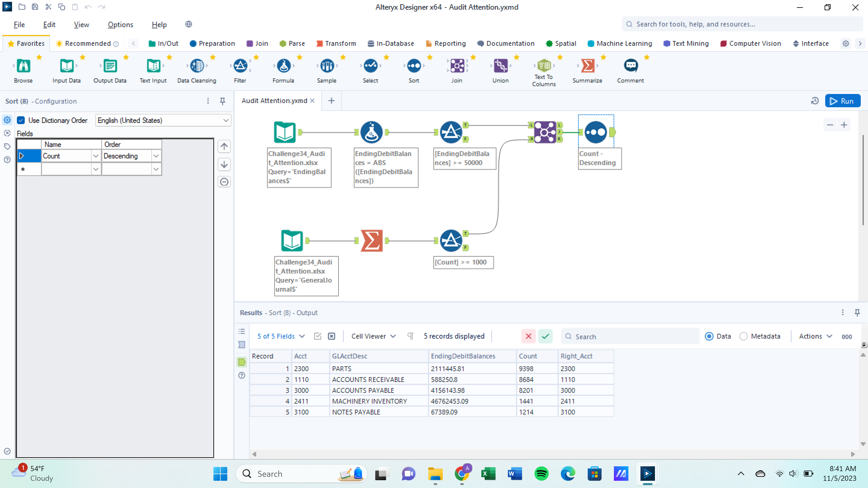
Task: Switch to the Transform tool tab
Action: coord(336,43)
